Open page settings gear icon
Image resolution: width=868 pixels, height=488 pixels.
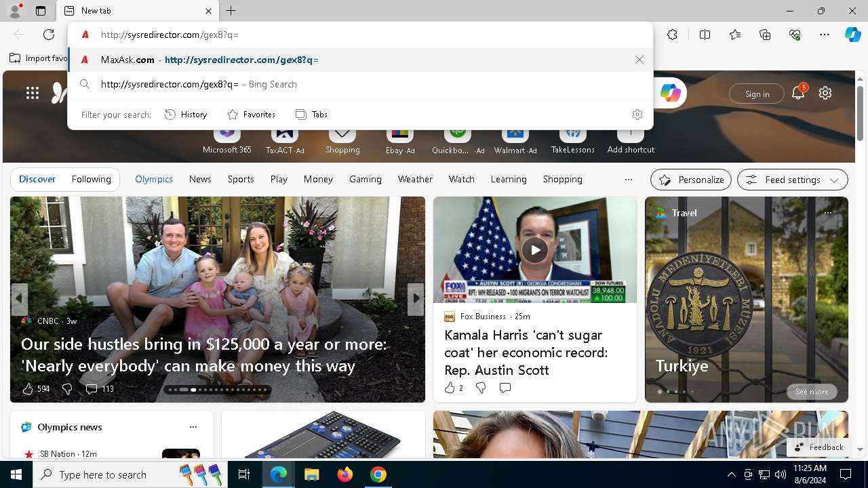(x=825, y=93)
